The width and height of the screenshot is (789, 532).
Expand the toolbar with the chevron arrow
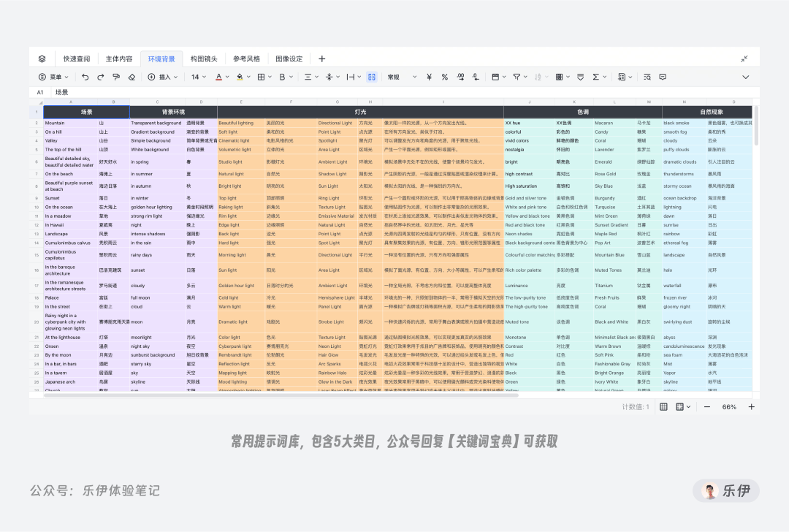746,77
